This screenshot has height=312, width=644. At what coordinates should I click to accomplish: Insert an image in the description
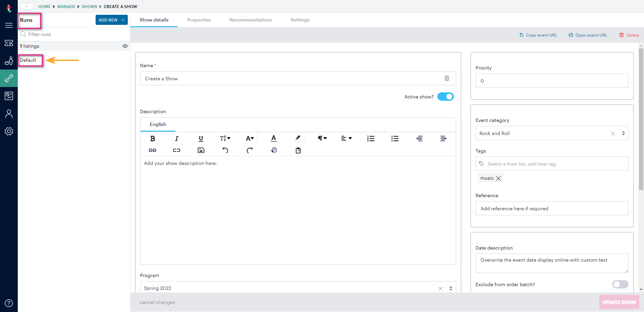[x=201, y=150]
